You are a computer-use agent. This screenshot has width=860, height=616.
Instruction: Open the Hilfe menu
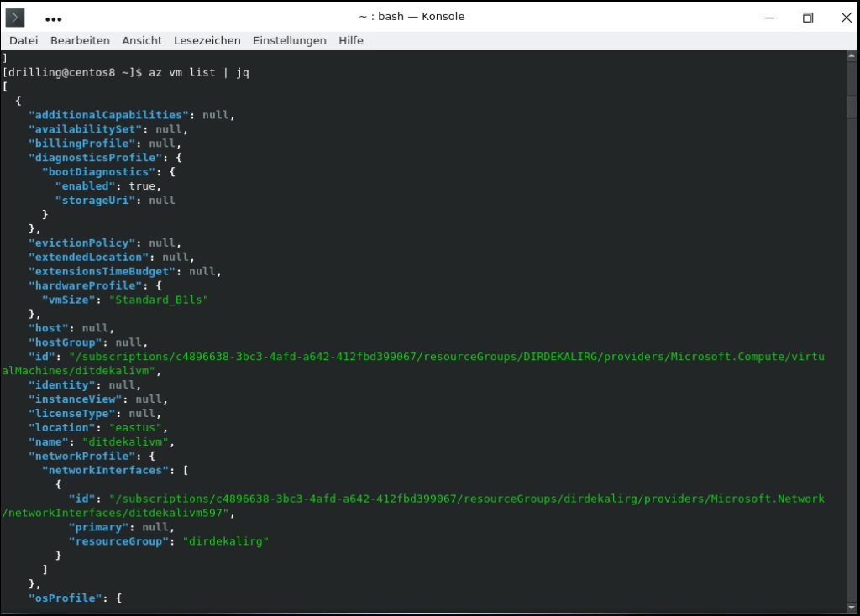tap(351, 40)
